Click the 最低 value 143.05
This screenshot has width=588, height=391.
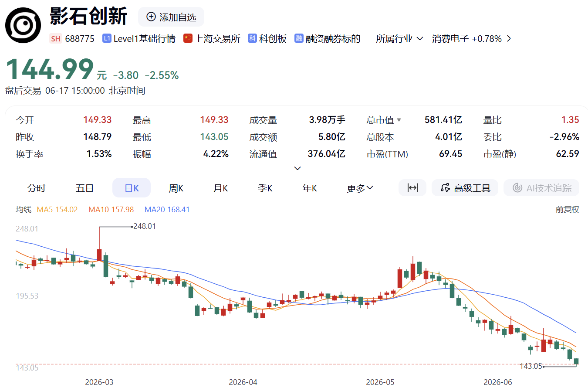click(x=214, y=137)
